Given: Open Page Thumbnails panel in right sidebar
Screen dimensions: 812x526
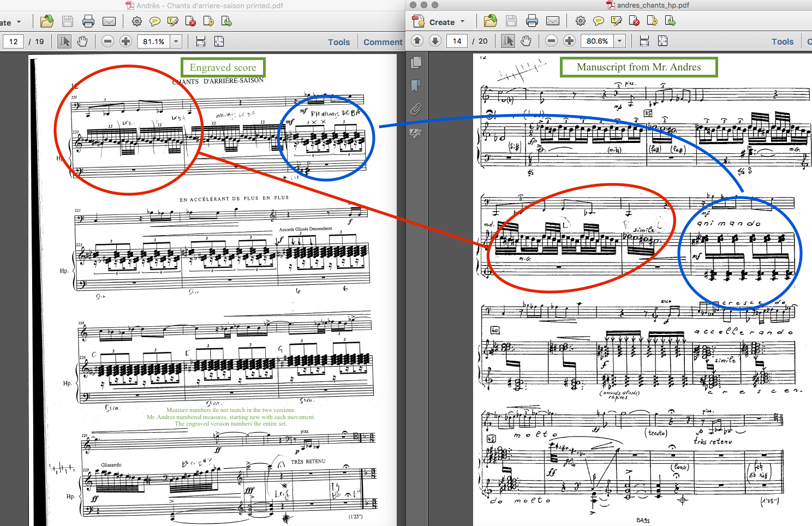Looking at the screenshot, I should [x=416, y=63].
